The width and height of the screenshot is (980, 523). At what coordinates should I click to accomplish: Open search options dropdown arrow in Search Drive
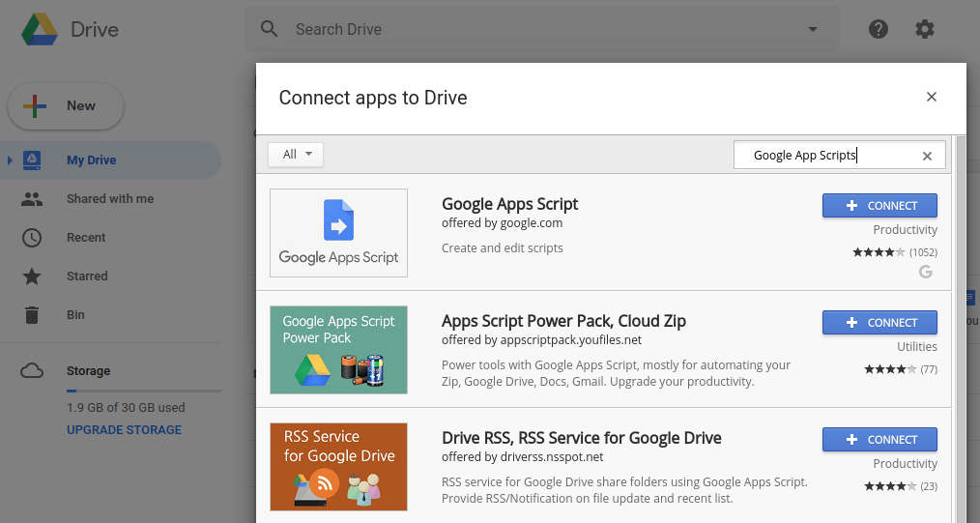pos(813,29)
